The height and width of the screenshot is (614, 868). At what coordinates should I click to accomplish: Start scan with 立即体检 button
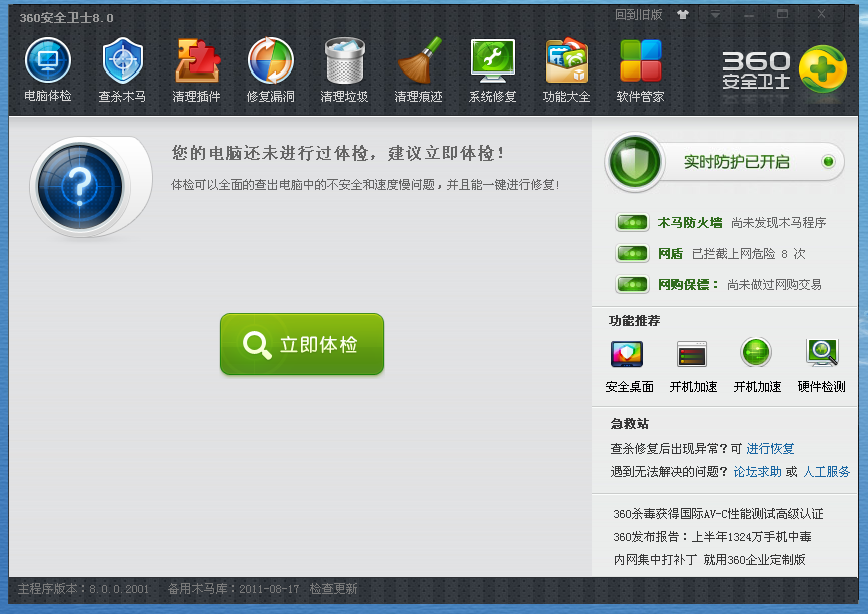tap(302, 344)
